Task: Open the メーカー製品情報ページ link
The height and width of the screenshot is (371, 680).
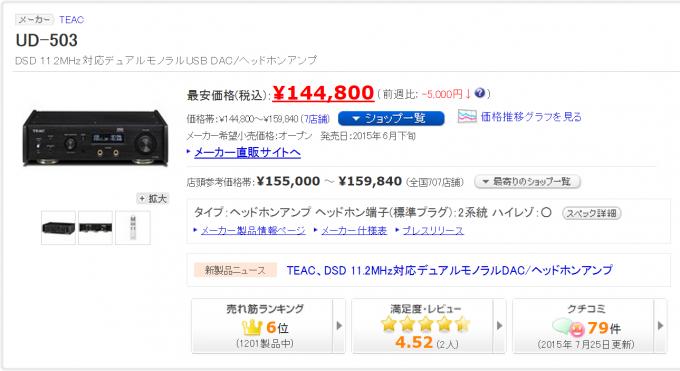Action: point(253,230)
